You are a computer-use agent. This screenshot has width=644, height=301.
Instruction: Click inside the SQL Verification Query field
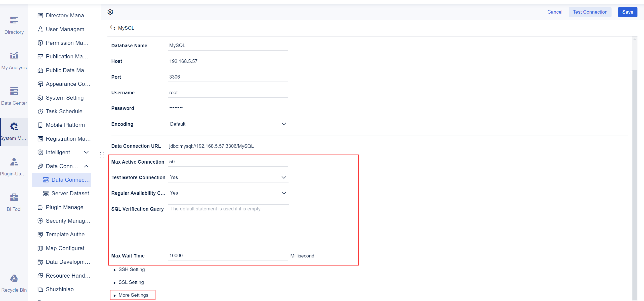click(228, 224)
